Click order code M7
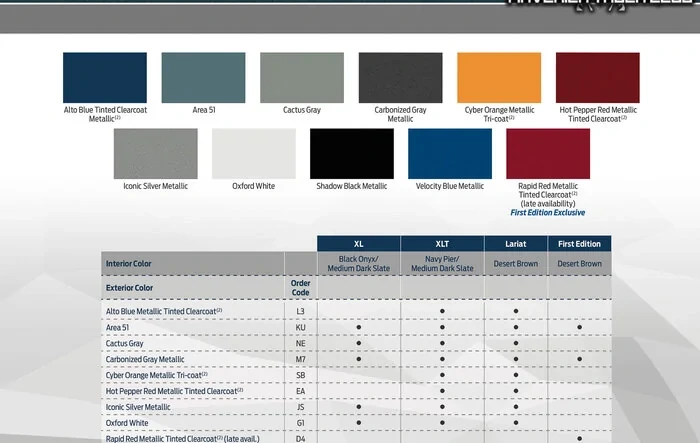The width and height of the screenshot is (700, 443). point(300,359)
